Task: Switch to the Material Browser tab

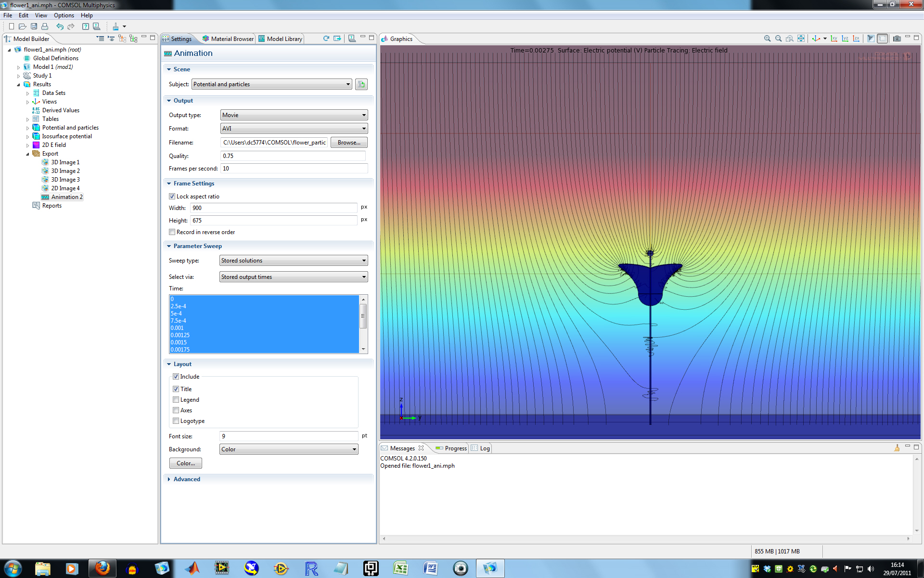Action: click(x=228, y=39)
